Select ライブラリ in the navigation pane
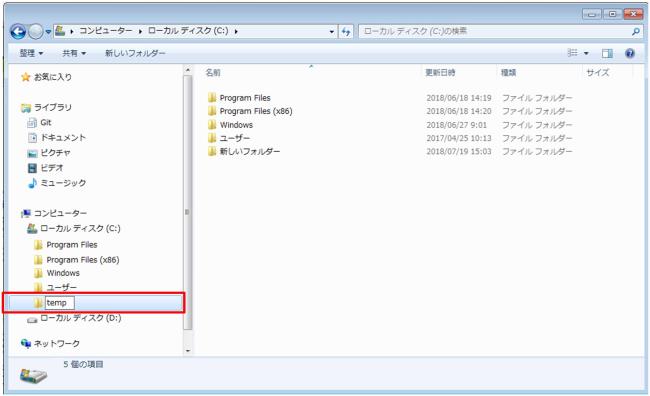The width and height of the screenshot is (650, 396). coord(53,107)
